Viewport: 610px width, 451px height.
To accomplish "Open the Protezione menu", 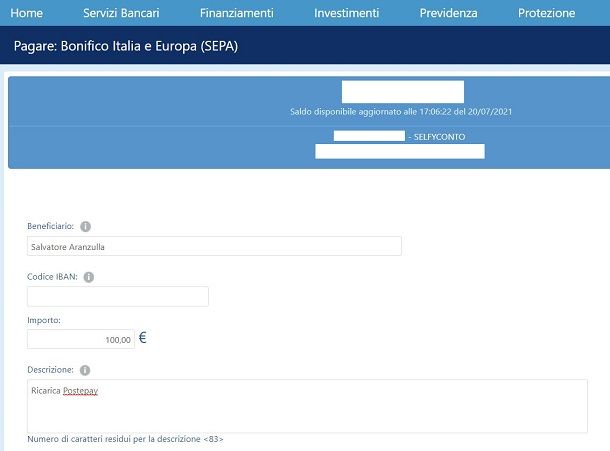I will click(x=546, y=13).
